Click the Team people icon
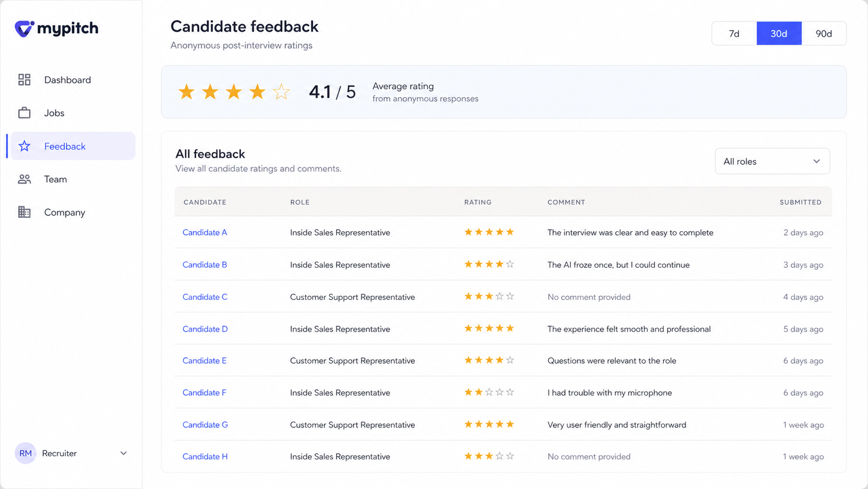Image resolution: width=868 pixels, height=489 pixels. tap(24, 179)
